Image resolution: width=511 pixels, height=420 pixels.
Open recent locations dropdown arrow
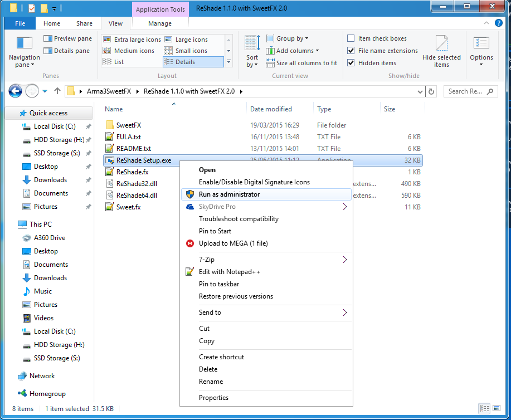coord(45,91)
